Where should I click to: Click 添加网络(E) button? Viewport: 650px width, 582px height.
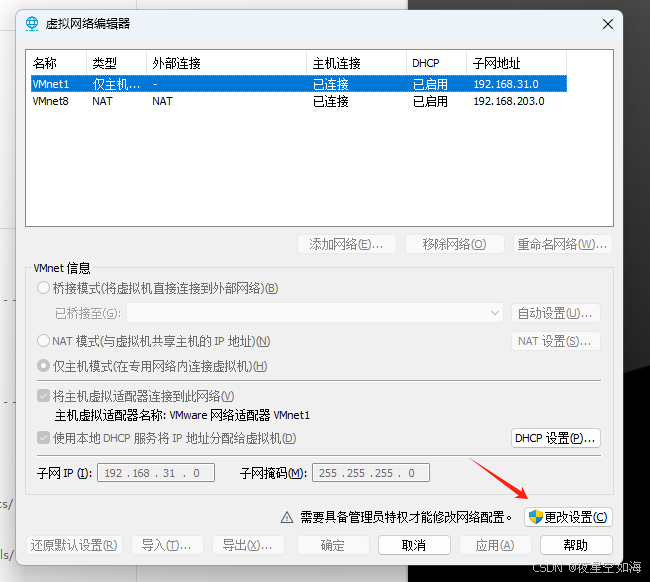tap(347, 244)
